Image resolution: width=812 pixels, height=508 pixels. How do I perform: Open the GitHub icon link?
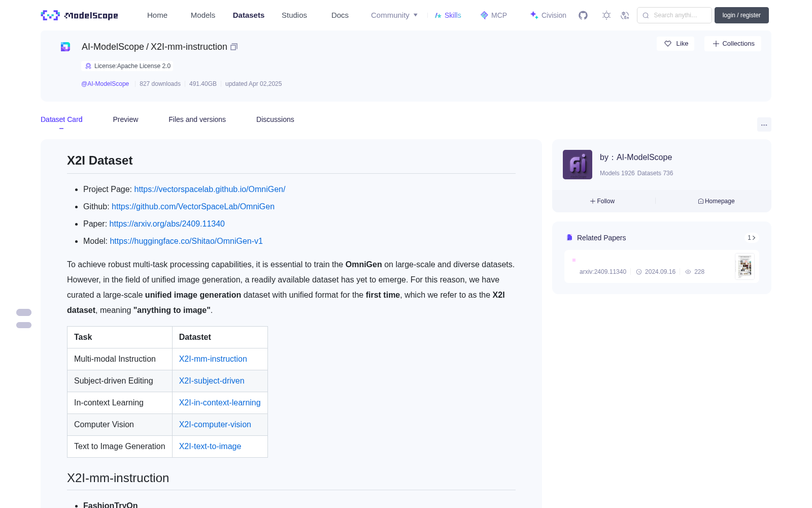tap(583, 15)
